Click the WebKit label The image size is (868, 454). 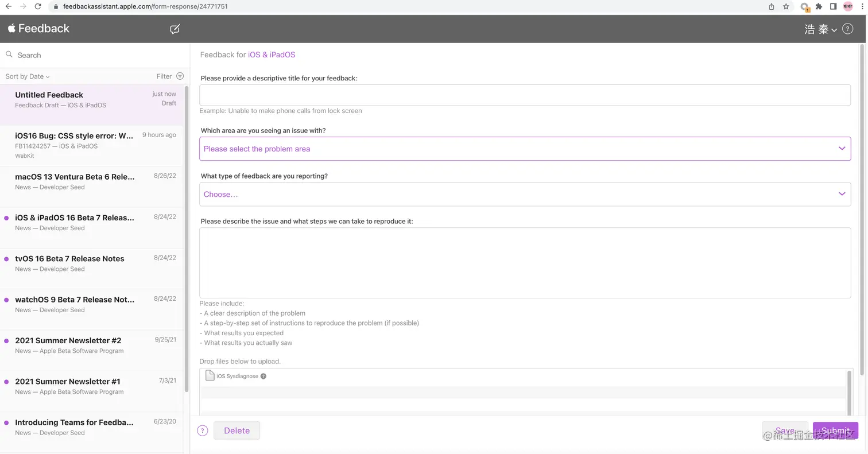pos(25,156)
